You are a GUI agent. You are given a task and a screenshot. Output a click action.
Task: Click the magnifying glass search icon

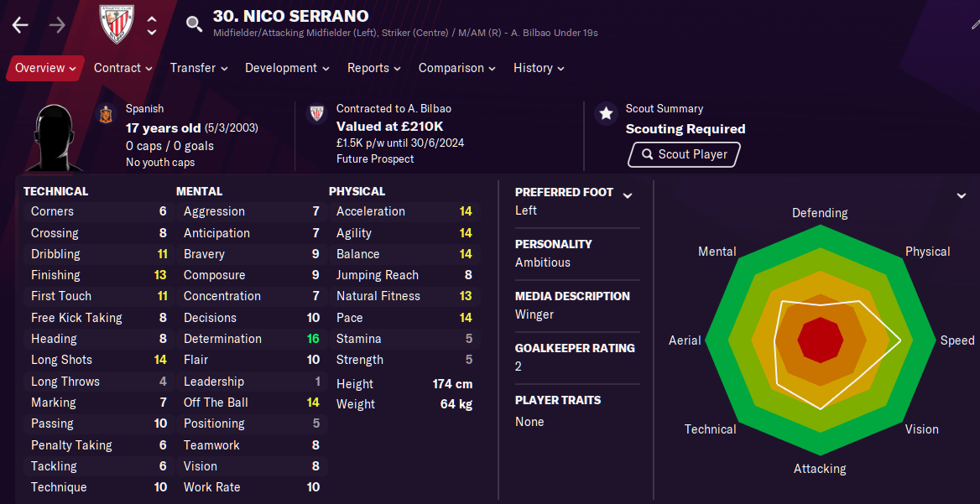(x=195, y=24)
